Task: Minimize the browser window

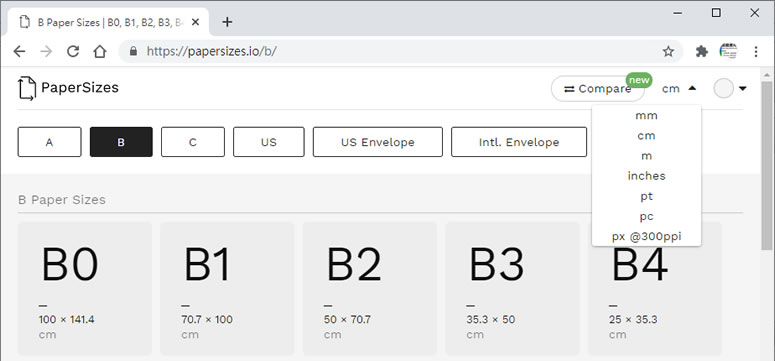Action: (x=678, y=13)
